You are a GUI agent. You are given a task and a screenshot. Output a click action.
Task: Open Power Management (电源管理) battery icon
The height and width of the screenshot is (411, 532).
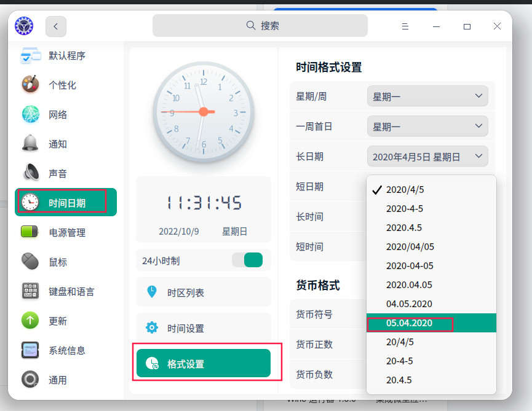coord(30,232)
